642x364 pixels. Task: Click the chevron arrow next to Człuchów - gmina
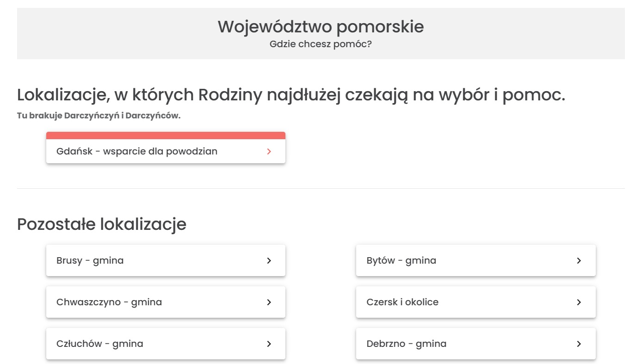pos(269,344)
